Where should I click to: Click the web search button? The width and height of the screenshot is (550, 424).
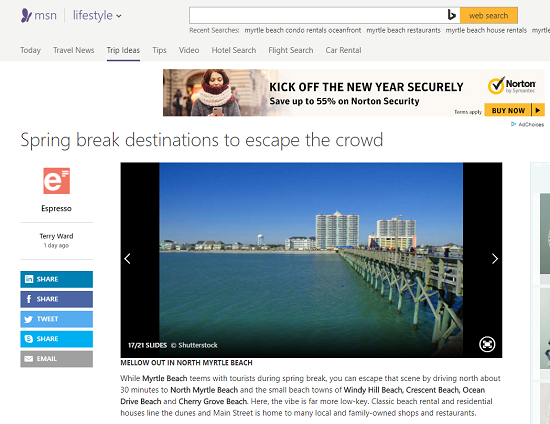[x=488, y=15]
